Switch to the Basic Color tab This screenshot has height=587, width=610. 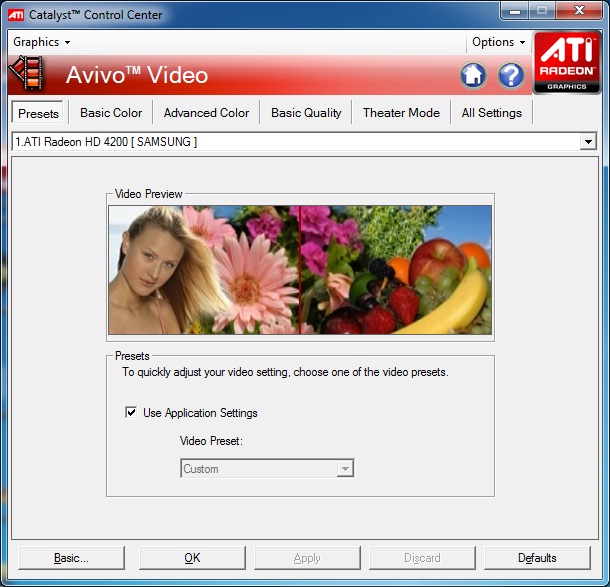(x=111, y=113)
